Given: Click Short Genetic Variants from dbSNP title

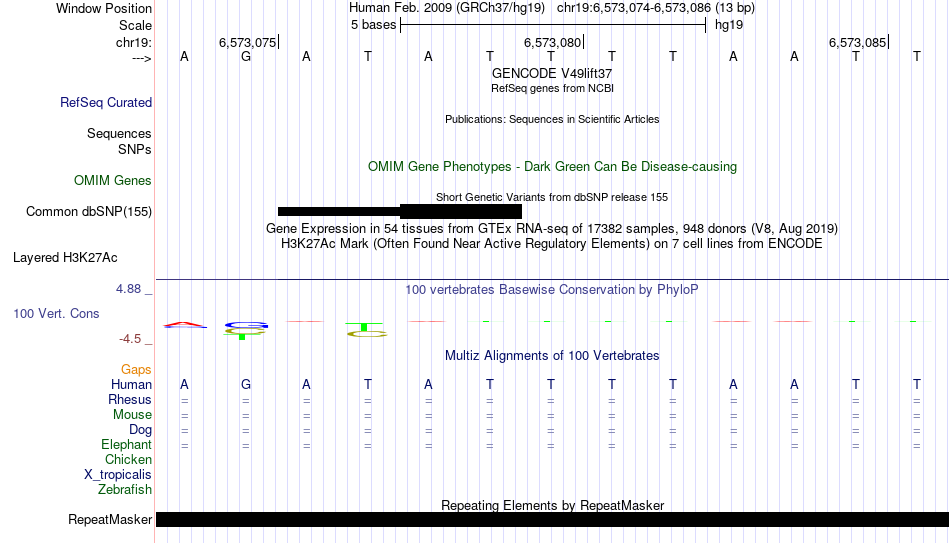Looking at the screenshot, I should (552, 198).
